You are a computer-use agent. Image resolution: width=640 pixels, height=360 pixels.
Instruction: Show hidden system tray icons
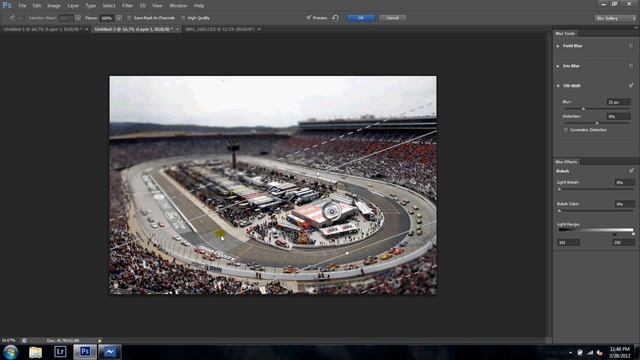pos(570,353)
